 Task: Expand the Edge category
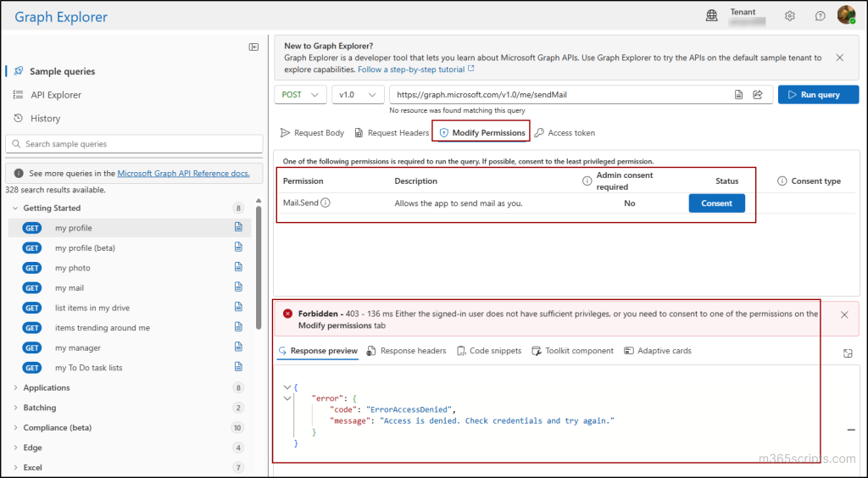(15, 447)
